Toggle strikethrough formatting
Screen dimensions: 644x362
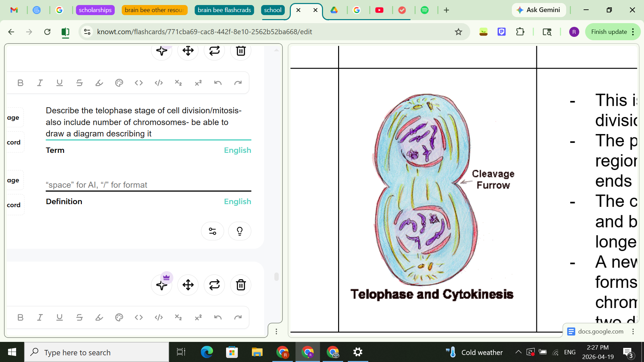(x=79, y=83)
